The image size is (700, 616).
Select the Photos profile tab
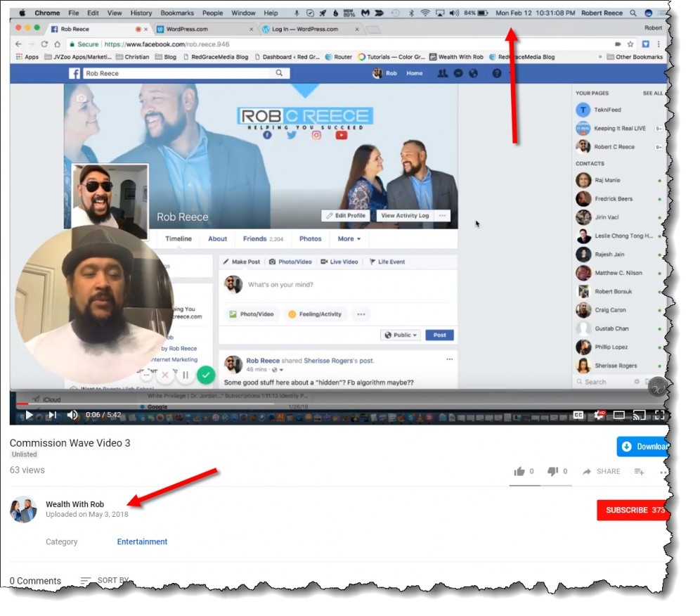310,238
